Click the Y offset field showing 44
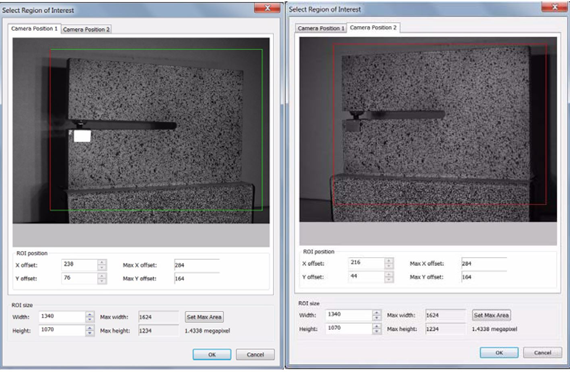 [366, 277]
